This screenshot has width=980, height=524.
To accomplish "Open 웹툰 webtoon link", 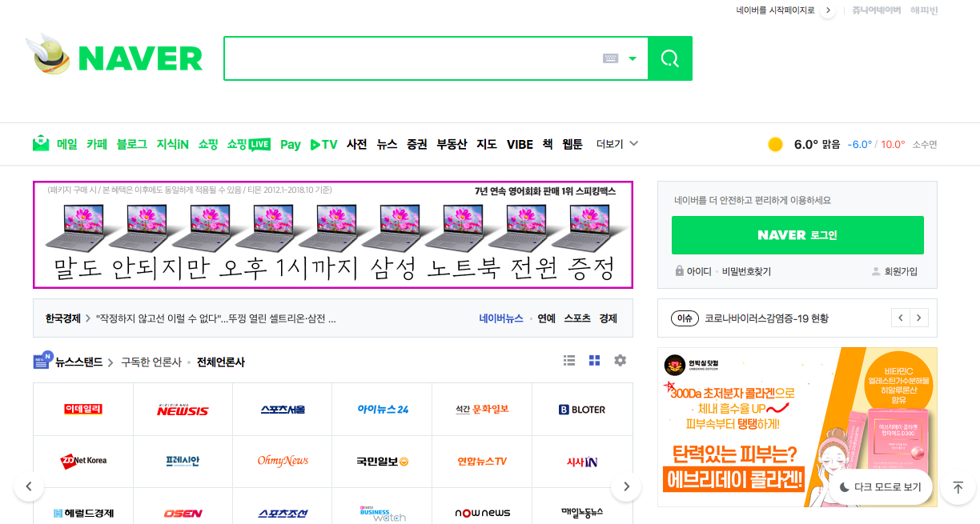I will point(572,144).
